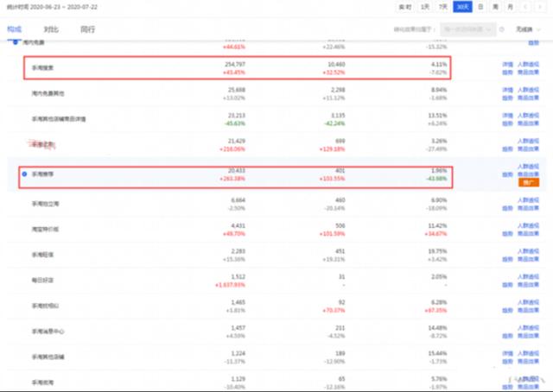The height and width of the screenshot is (392, 553).
Task: Click the 手淘搜索 source name
Action: (42, 67)
